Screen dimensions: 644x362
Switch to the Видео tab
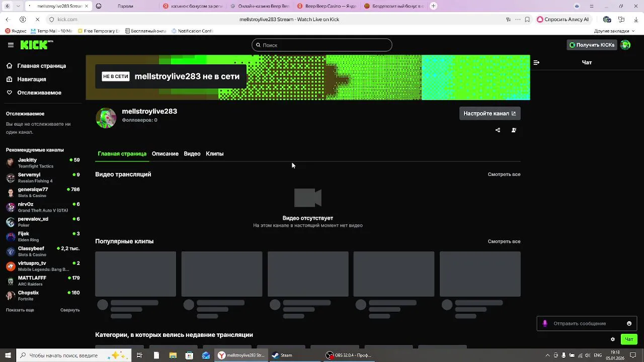click(192, 154)
